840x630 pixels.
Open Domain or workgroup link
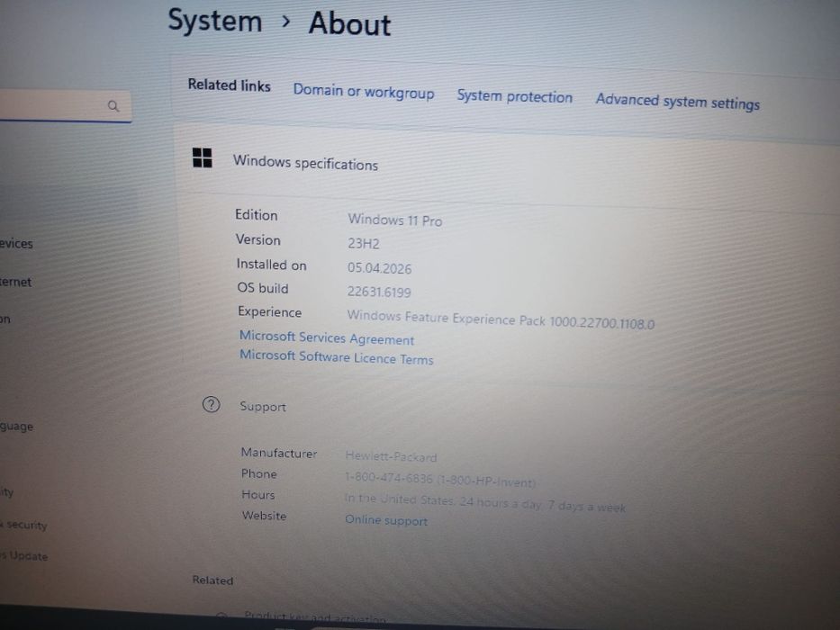pos(363,92)
